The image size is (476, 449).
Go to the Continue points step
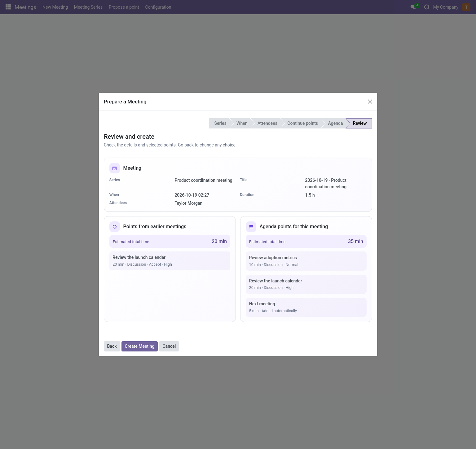[x=302, y=123]
